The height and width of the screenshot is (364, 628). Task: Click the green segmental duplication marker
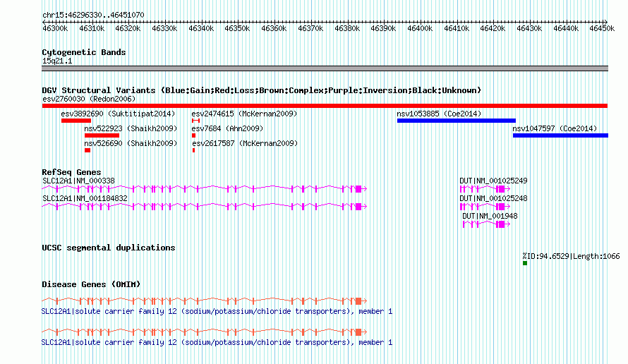pyautogui.click(x=525, y=263)
